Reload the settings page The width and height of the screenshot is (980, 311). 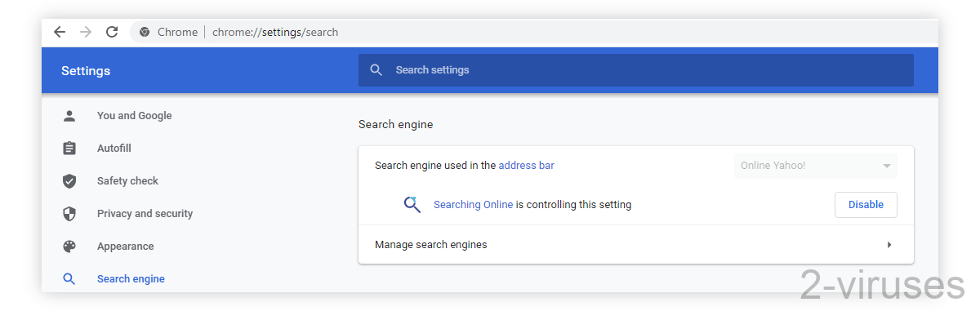112,32
